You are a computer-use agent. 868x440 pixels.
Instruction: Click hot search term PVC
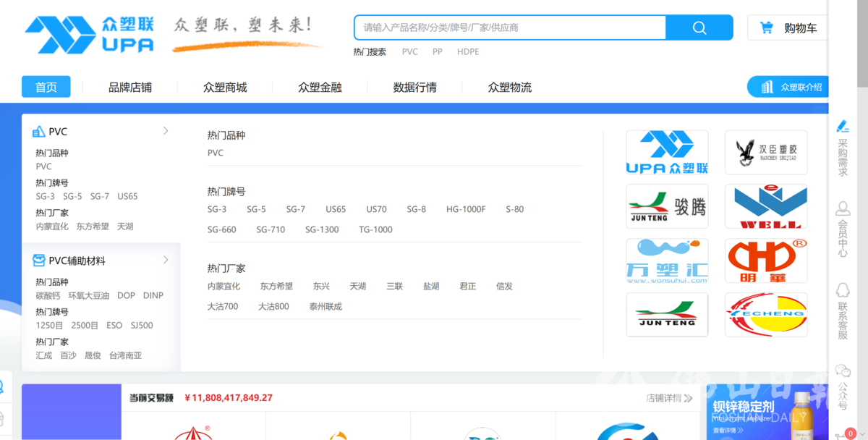coord(410,52)
